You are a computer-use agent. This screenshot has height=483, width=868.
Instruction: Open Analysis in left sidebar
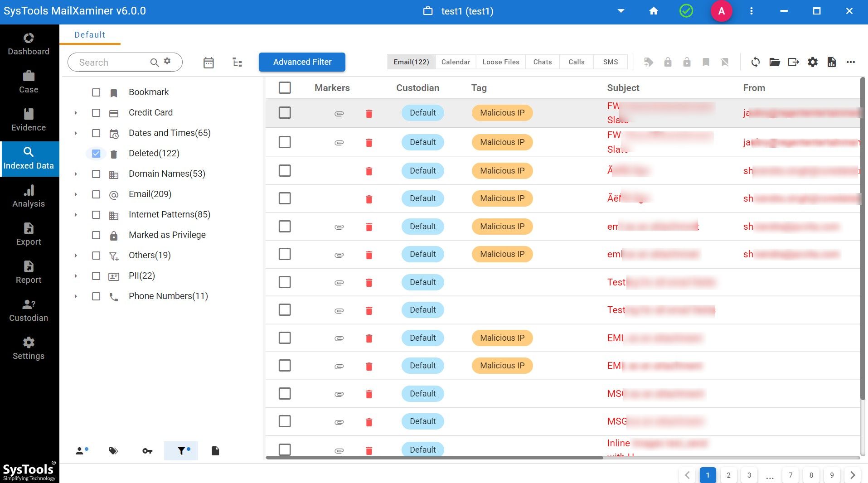[x=29, y=196]
